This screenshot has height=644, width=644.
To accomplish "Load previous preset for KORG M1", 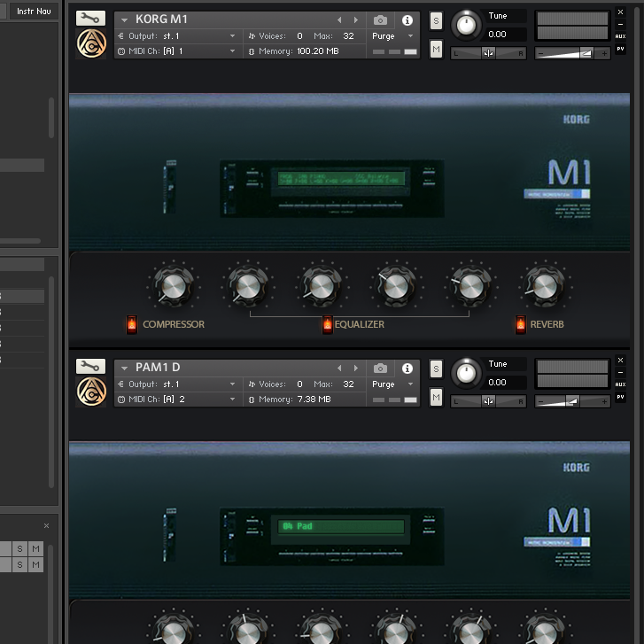I will click(339, 19).
